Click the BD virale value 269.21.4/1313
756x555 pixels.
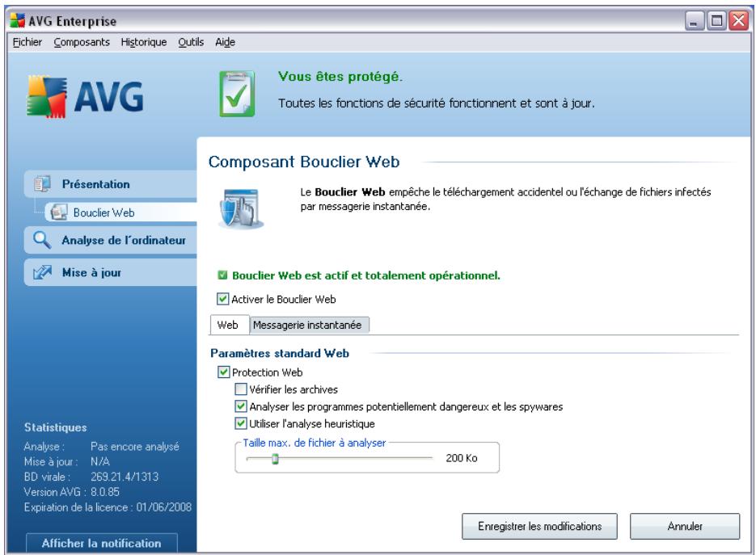pyautogui.click(x=125, y=477)
